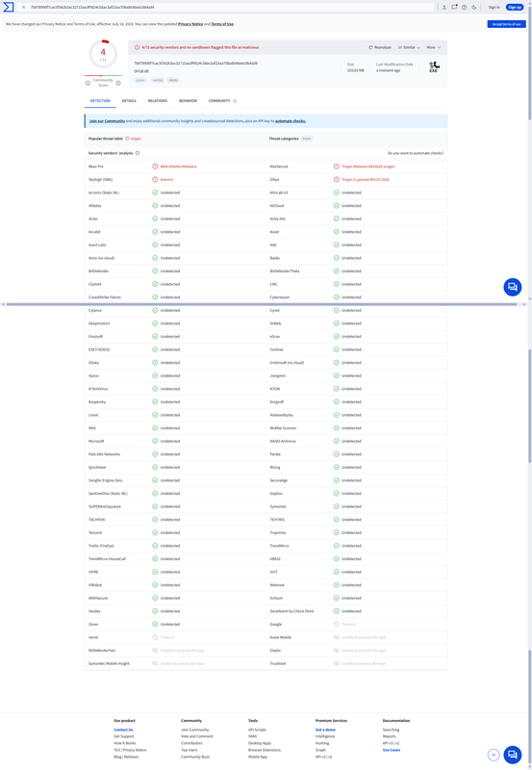
Task: Click the horizontal scrollbar track
Action: 262,304
